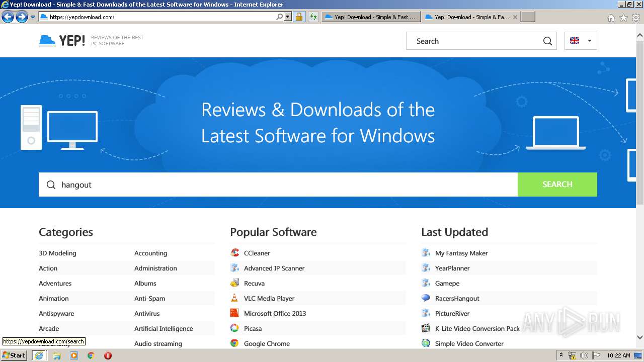Screen dimensions: 644x362
Task: Click the volume speaker tray icon
Action: [x=584, y=355]
